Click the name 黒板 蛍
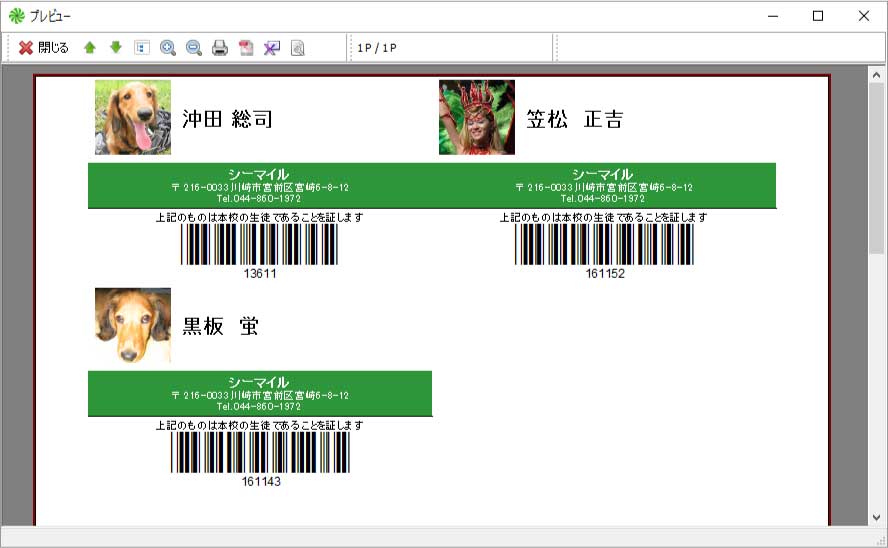 pos(221,326)
